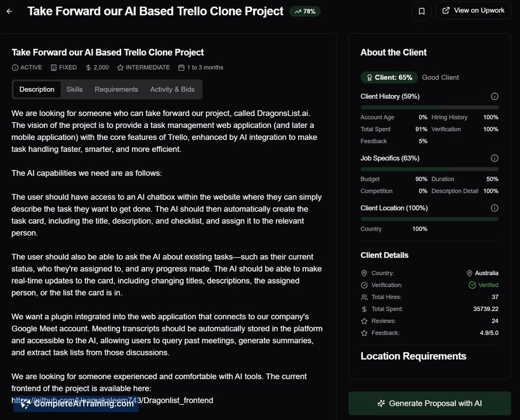
Task: Open the Client Location info icon
Action: pyautogui.click(x=494, y=208)
